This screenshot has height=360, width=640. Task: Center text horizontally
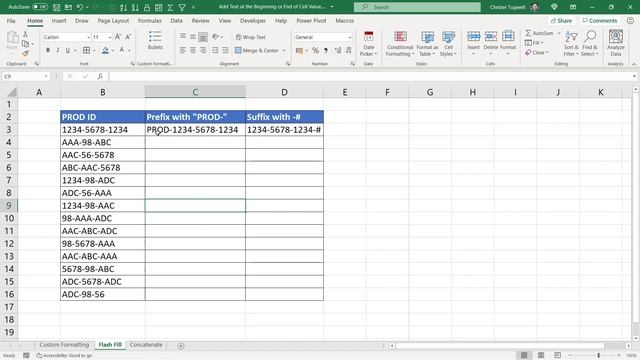pos(193,50)
